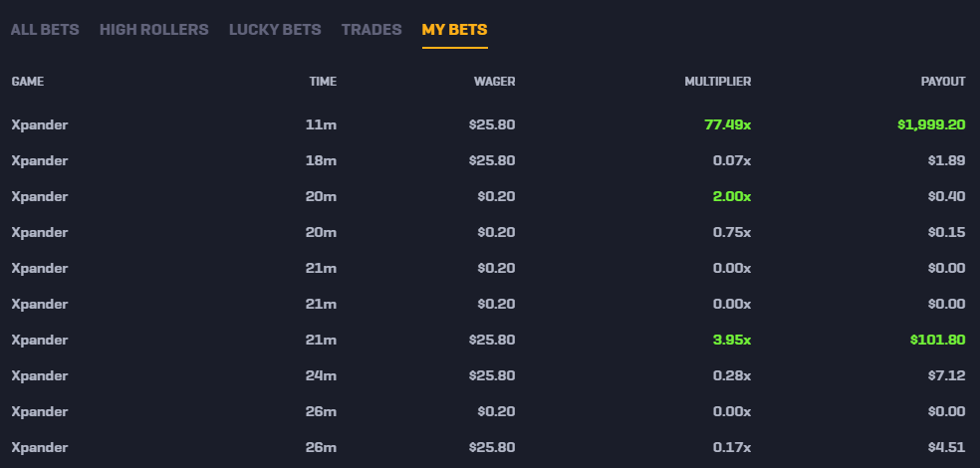Open the Xpander bet from 24m ago
Screen dimensions: 980x468
[x=488, y=375]
